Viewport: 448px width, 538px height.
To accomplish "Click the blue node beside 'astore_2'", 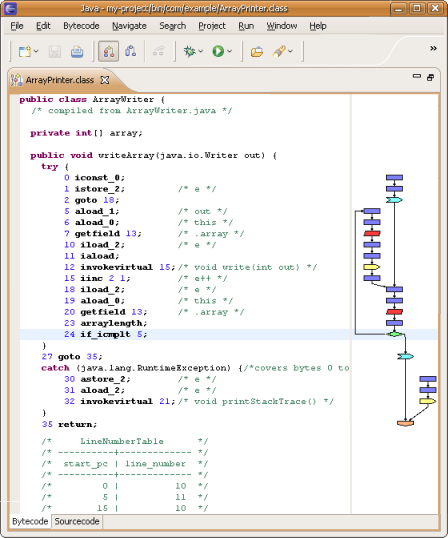I will tap(428, 379).
